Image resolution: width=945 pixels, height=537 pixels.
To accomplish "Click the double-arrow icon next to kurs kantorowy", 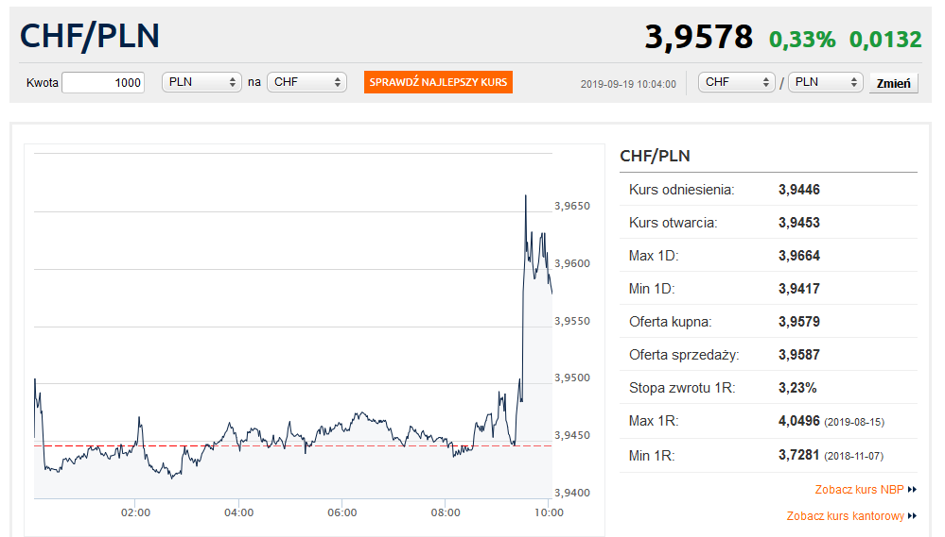I will coord(912,516).
